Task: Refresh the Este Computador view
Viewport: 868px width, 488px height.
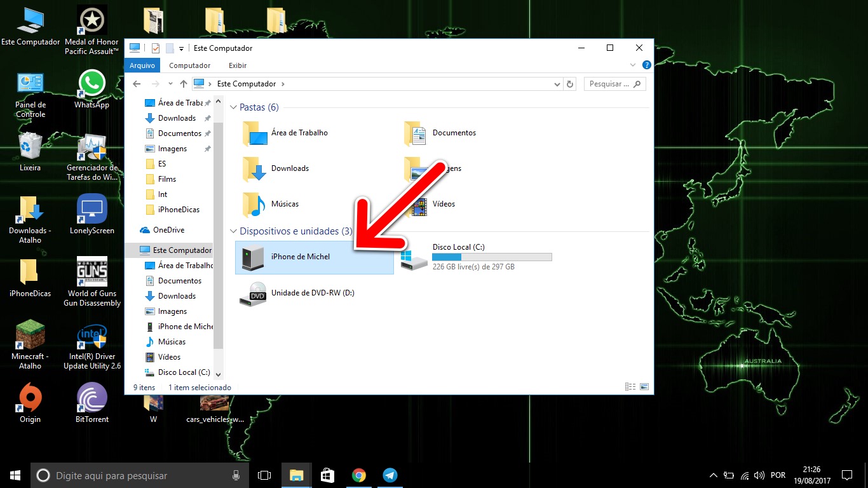Action: point(570,84)
